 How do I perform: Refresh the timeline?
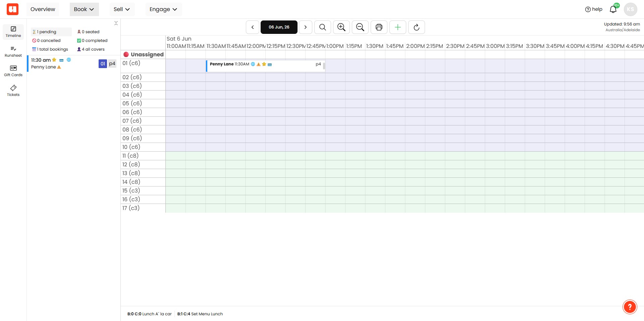[417, 27]
